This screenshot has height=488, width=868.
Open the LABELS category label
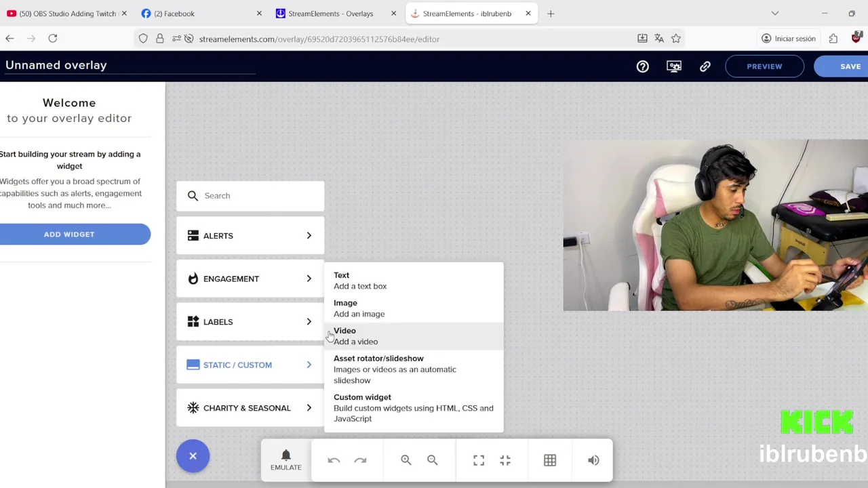(218, 322)
